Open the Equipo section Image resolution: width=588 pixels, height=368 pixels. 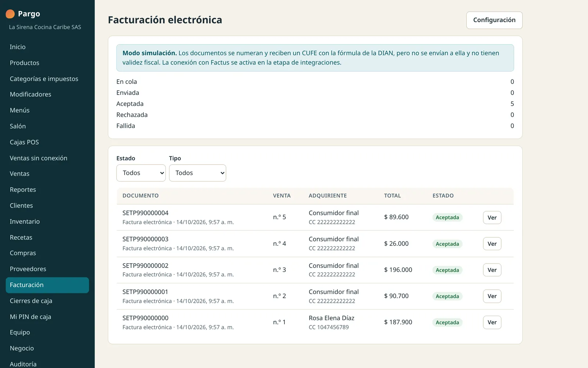(47, 332)
